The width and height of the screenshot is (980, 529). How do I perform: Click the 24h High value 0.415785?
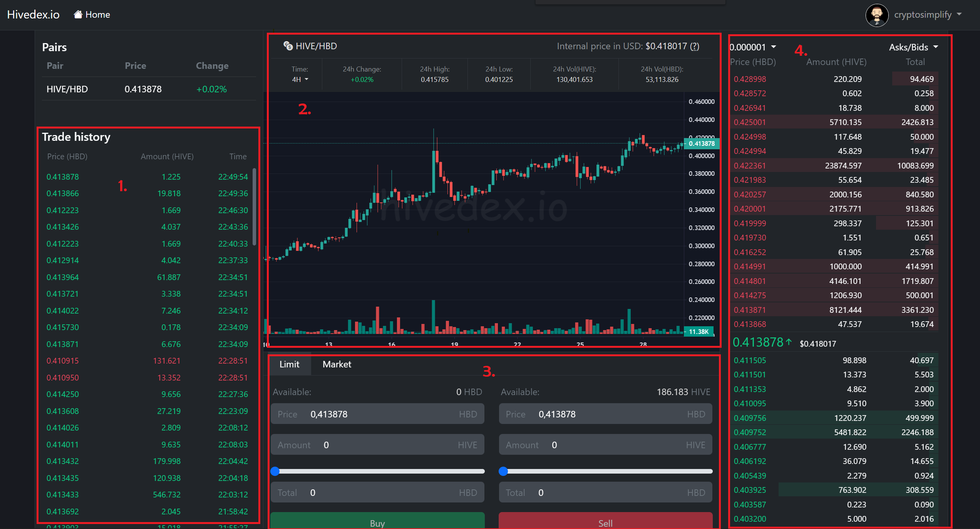coord(435,80)
